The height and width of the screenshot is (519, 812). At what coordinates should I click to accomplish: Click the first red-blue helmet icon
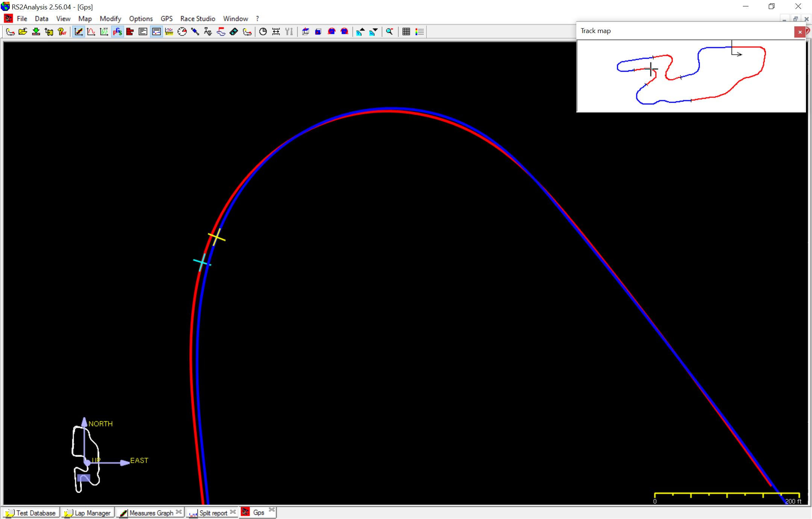click(x=331, y=32)
